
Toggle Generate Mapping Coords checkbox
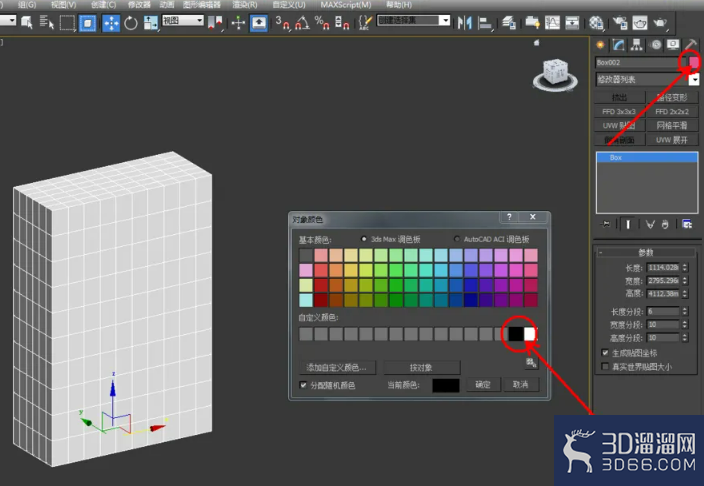coord(605,353)
